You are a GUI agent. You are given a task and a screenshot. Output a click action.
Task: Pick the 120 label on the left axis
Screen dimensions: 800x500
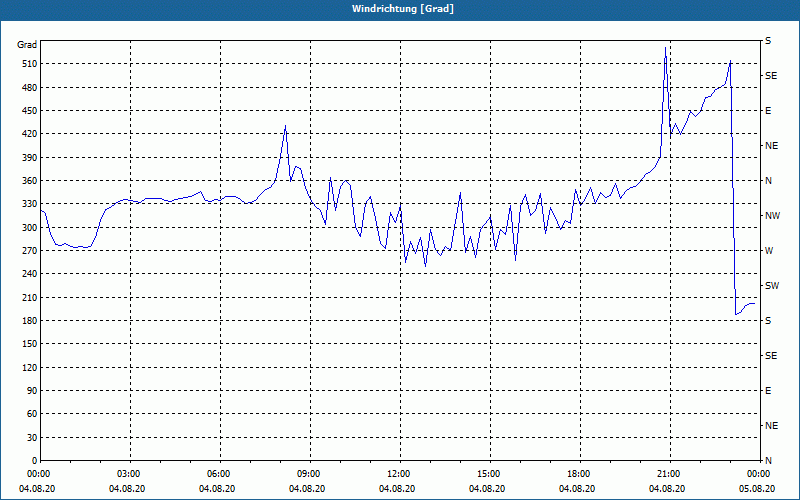pyautogui.click(x=29, y=367)
